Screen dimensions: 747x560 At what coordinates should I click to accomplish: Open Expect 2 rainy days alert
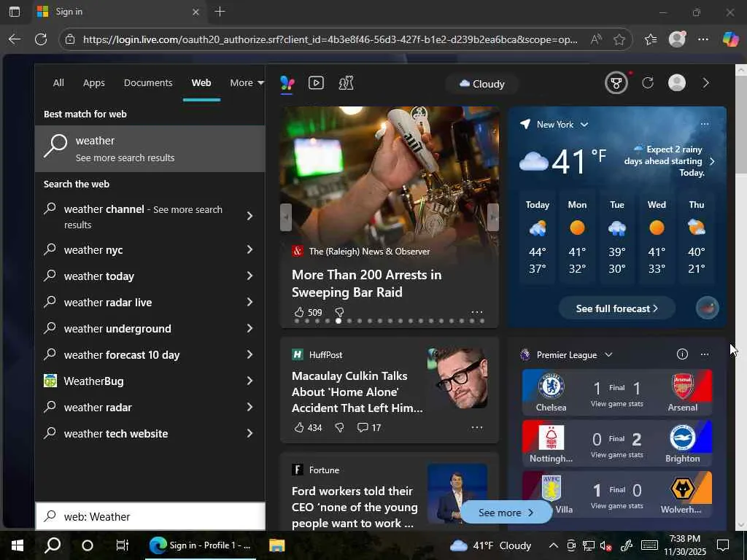[x=669, y=161]
